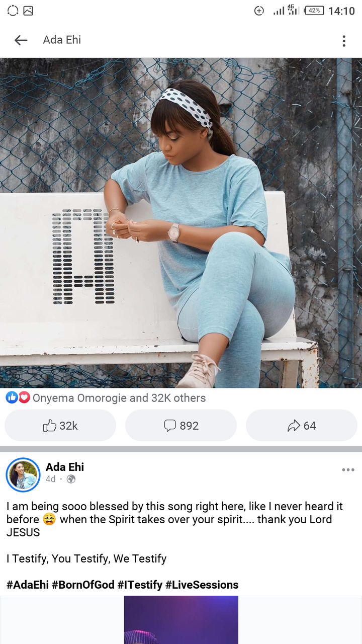
Task: Tap the 4d post timestamp
Action: [x=50, y=479]
